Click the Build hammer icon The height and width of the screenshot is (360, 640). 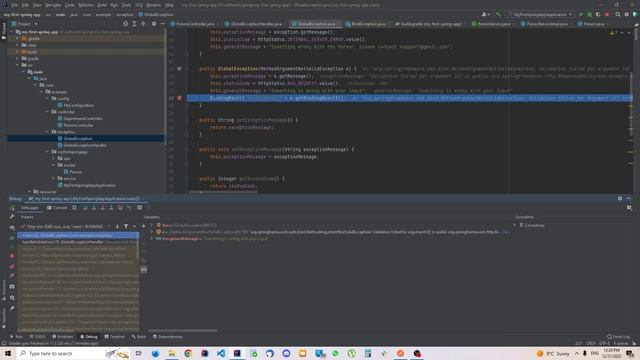point(498,14)
